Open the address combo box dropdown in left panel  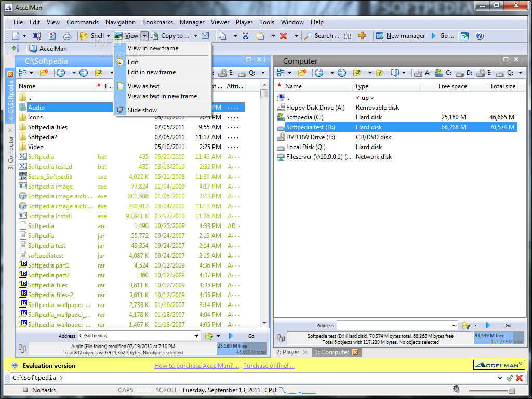pos(196,336)
